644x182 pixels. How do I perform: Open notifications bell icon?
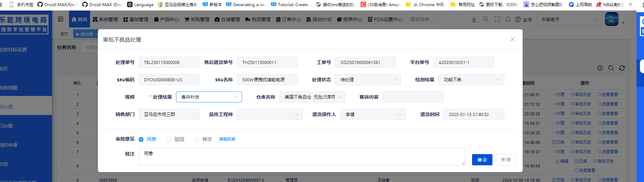coord(508,19)
